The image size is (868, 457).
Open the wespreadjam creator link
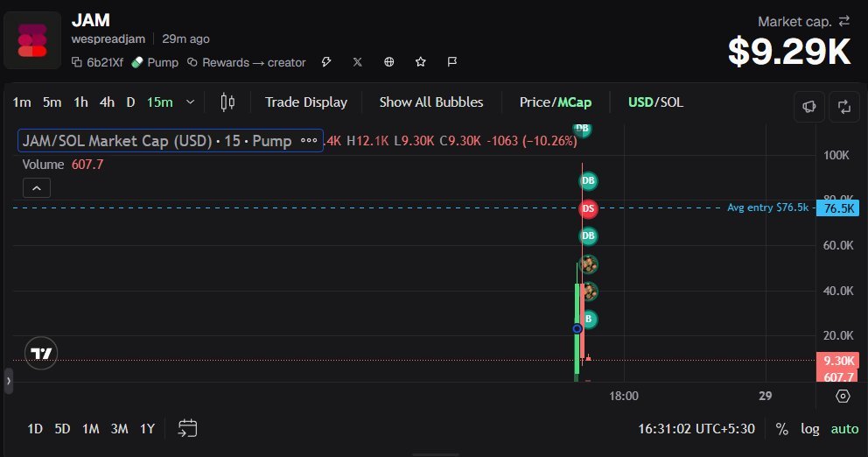(x=108, y=39)
